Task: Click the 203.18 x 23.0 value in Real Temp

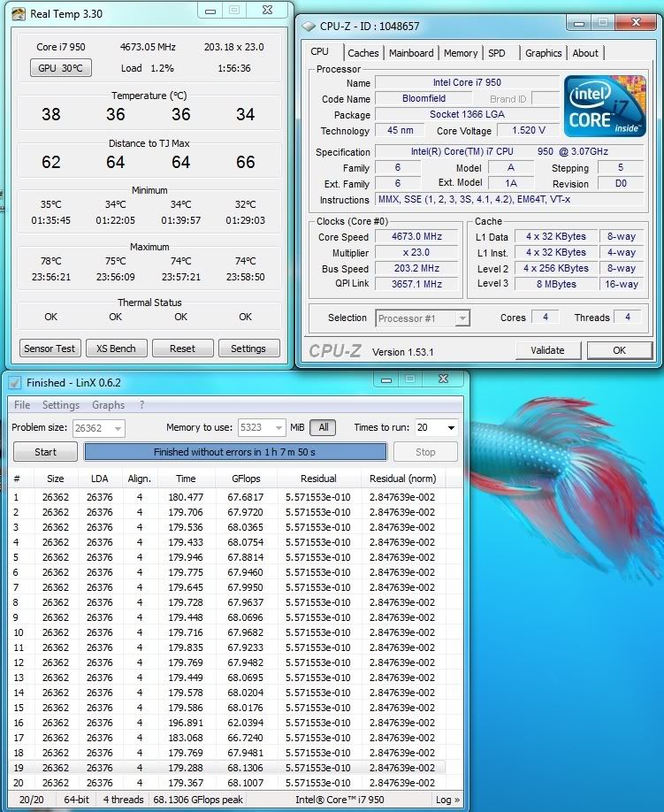Action: [x=234, y=47]
